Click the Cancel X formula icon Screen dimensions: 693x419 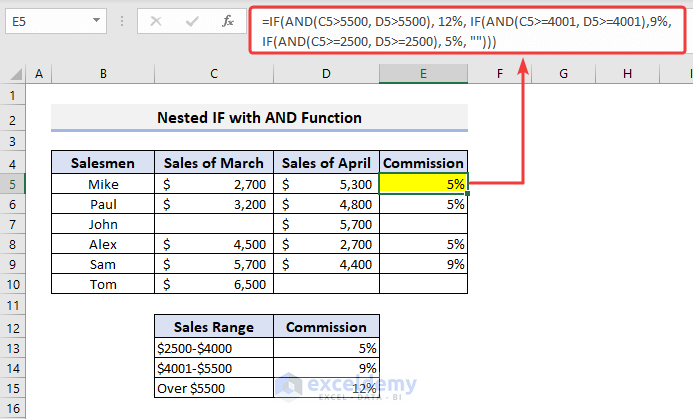click(x=156, y=20)
